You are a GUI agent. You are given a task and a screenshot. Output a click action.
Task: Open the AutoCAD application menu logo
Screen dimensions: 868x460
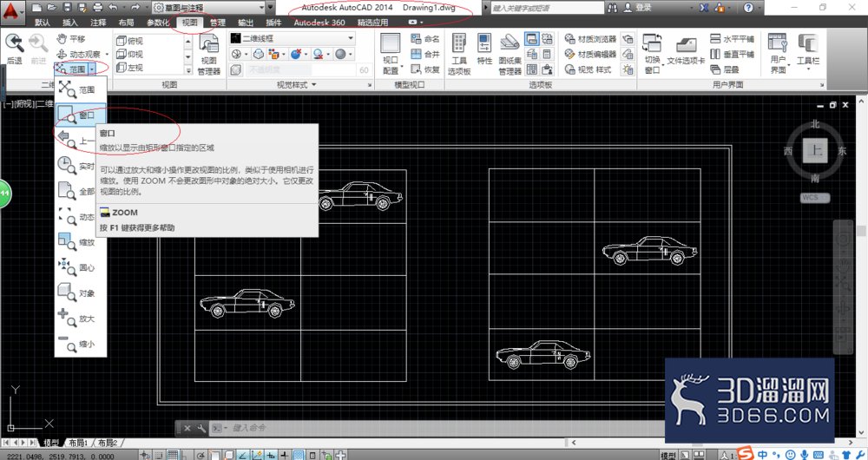12,12
